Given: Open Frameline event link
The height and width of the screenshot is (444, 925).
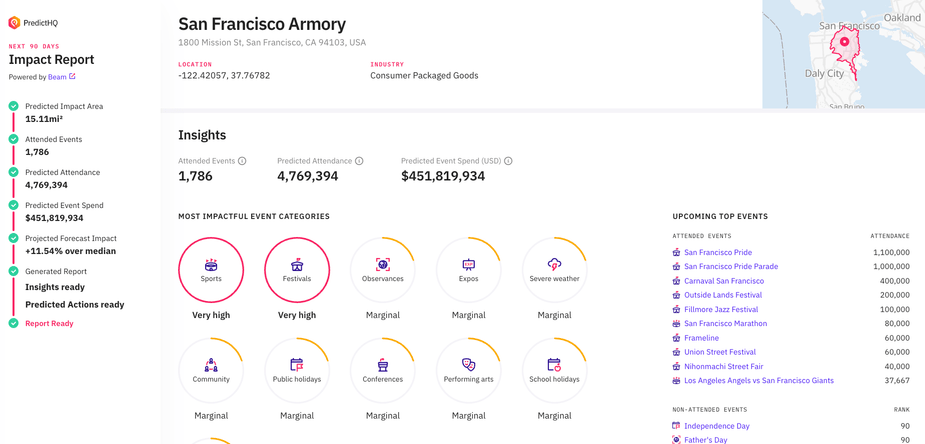Looking at the screenshot, I should tap(701, 338).
